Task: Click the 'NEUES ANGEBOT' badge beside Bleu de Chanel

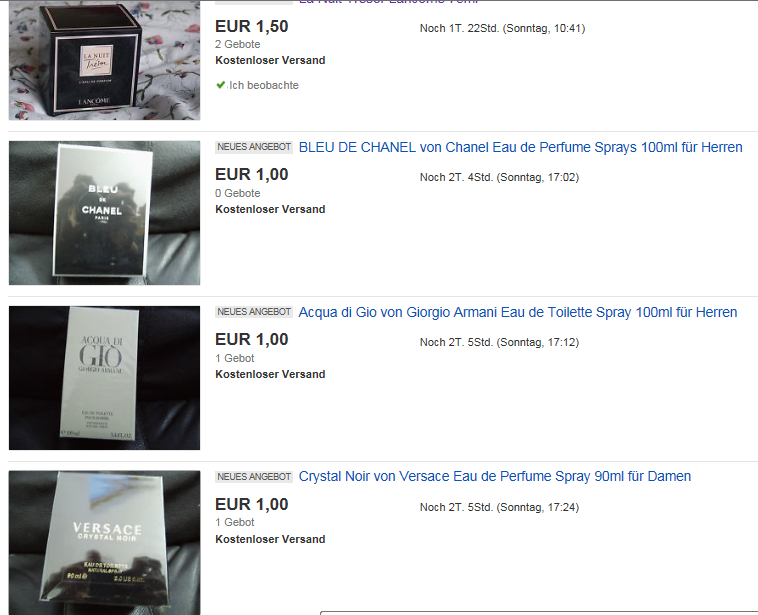Action: (x=254, y=147)
